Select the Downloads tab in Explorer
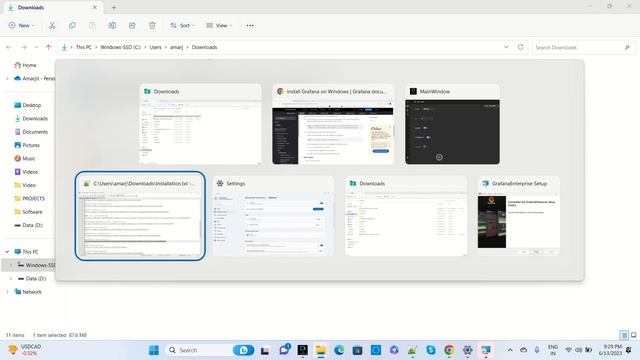Viewport: 640px width, 360px height. pos(52,7)
